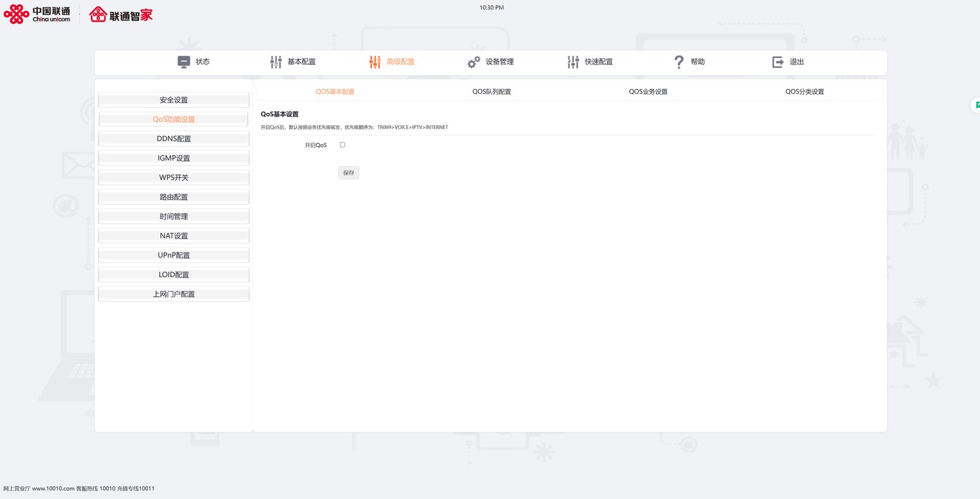Click the 开启QoS label
The width and height of the screenshot is (980, 499).
pos(316,145)
